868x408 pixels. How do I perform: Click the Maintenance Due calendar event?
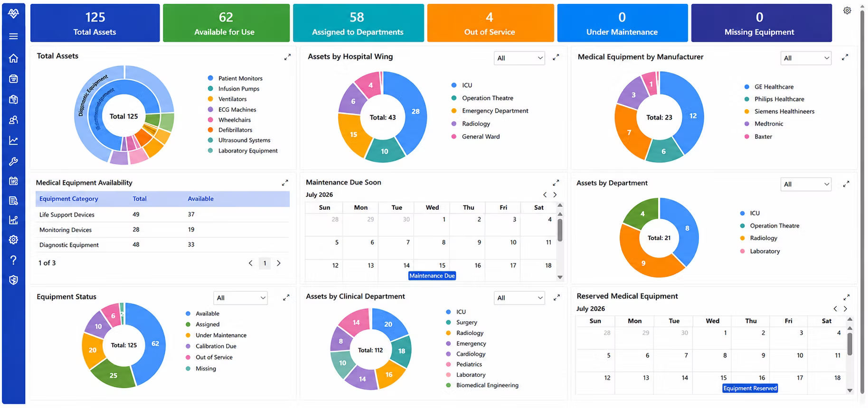(432, 276)
